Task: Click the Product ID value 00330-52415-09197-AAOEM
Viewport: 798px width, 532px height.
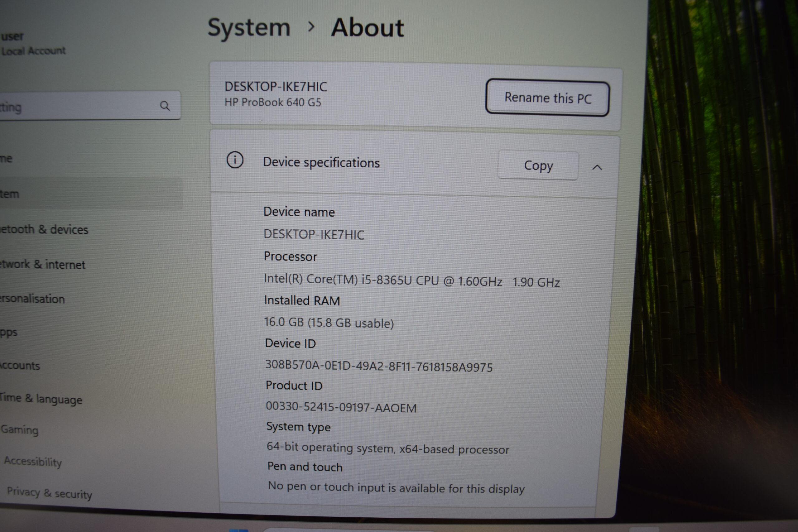Action: pos(341,407)
